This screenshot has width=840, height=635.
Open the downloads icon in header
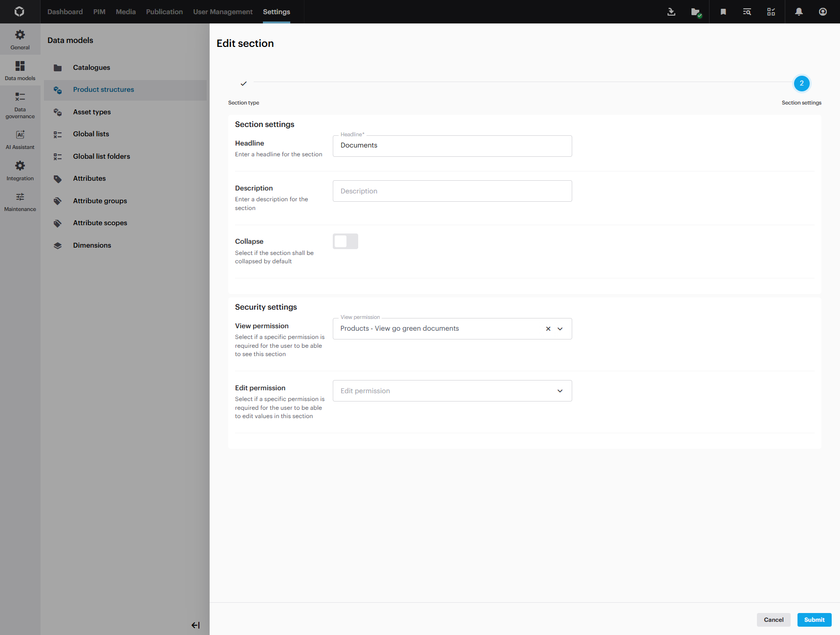tap(671, 12)
